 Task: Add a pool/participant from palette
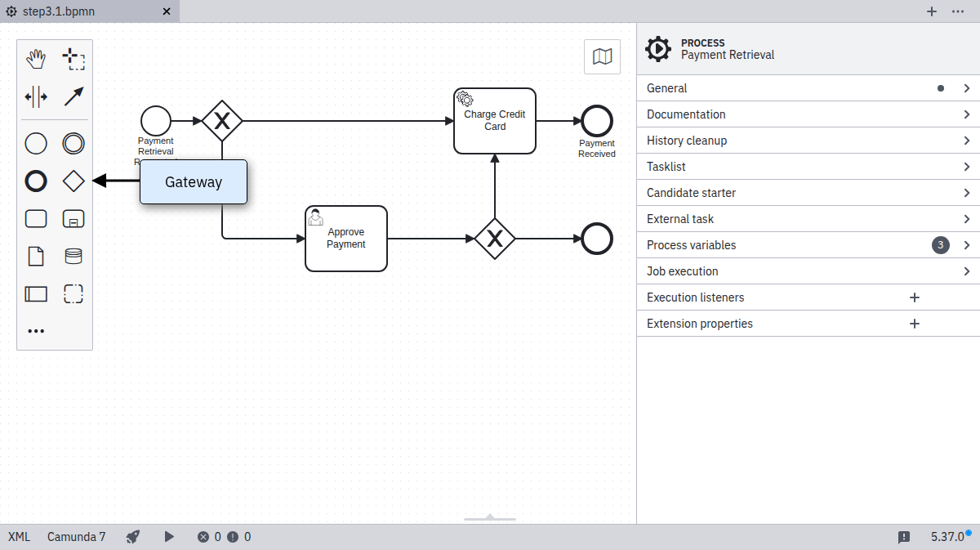(36, 294)
